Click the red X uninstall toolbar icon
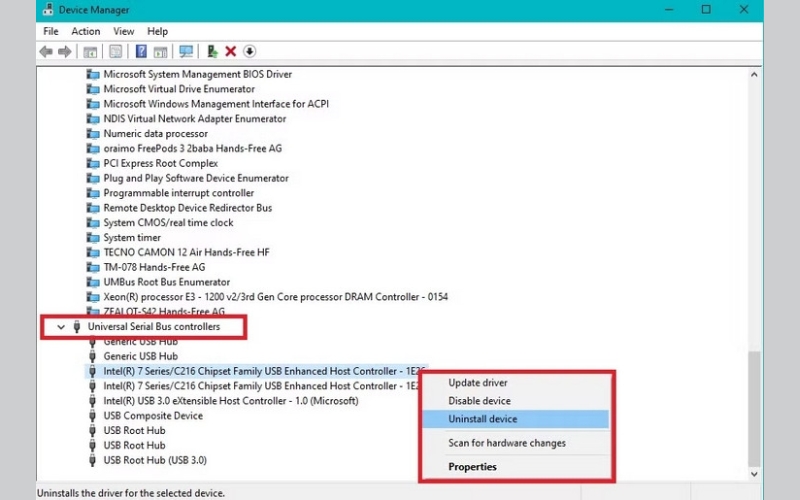The height and width of the screenshot is (500, 800). [231, 52]
